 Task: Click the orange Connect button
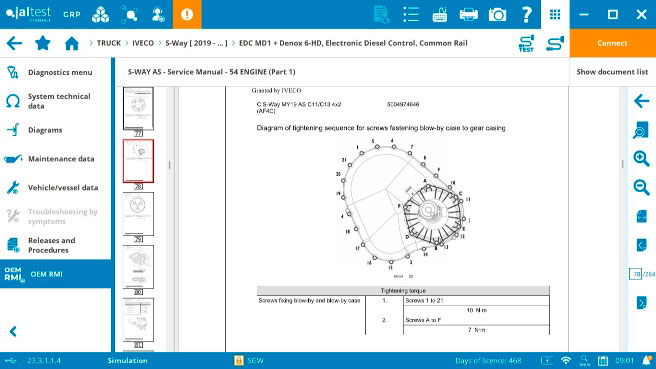pos(612,43)
